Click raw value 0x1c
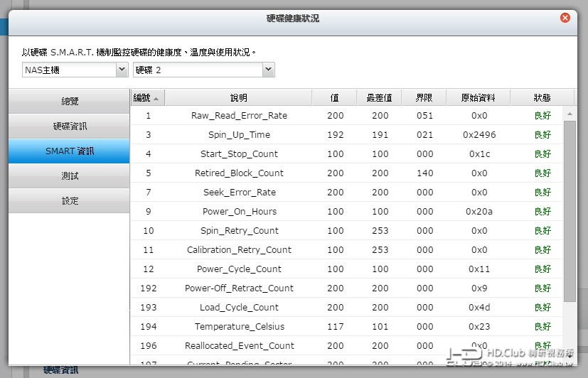The width and height of the screenshot is (588, 378). pos(479,153)
